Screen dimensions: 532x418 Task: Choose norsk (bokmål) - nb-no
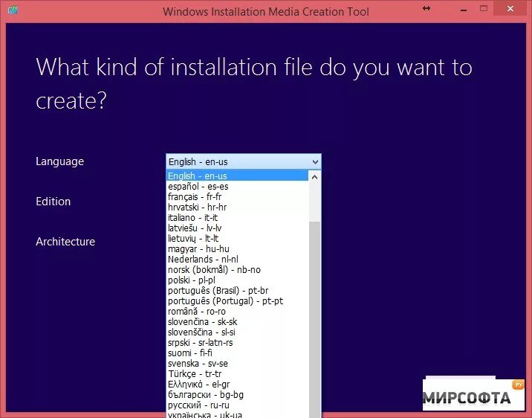[x=238, y=269]
